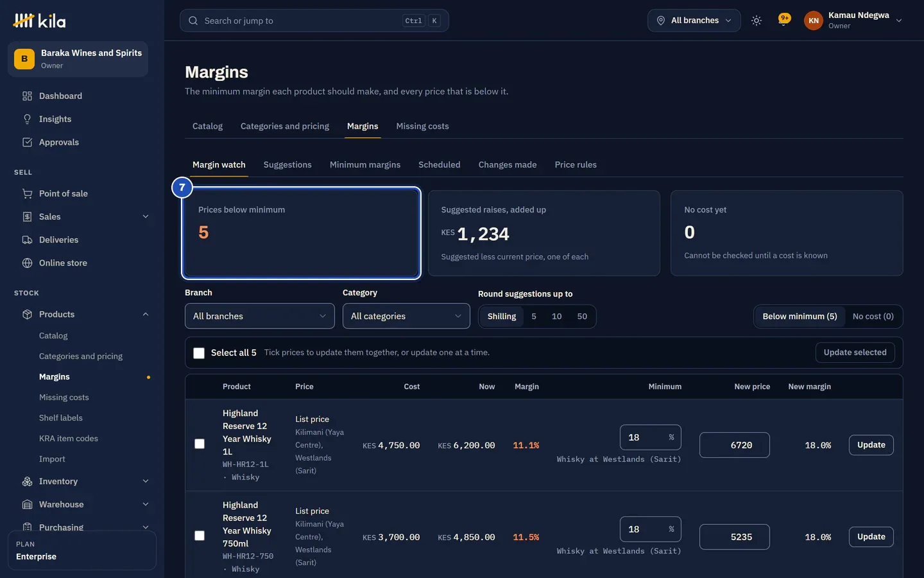
Task: Set rounding to 10
Action: pos(557,317)
